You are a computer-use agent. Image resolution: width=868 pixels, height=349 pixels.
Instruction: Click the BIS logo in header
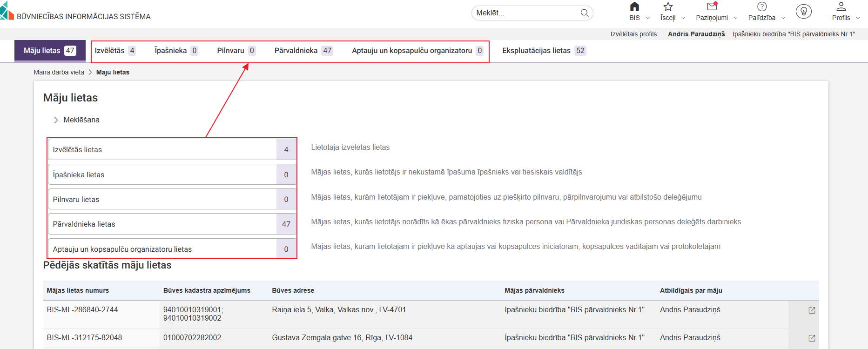pos(7,11)
